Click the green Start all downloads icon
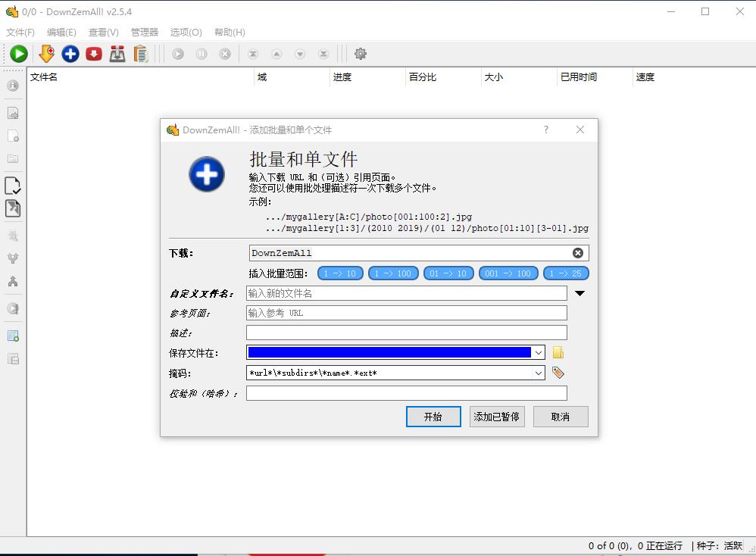Viewport: 756px width, 556px height. coord(19,54)
